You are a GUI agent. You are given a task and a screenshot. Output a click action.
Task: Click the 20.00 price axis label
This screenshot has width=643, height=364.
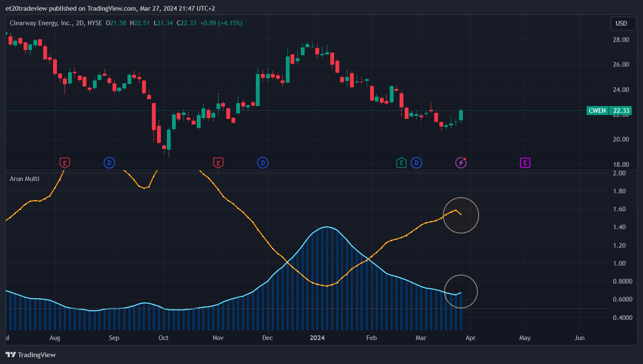pyautogui.click(x=621, y=139)
